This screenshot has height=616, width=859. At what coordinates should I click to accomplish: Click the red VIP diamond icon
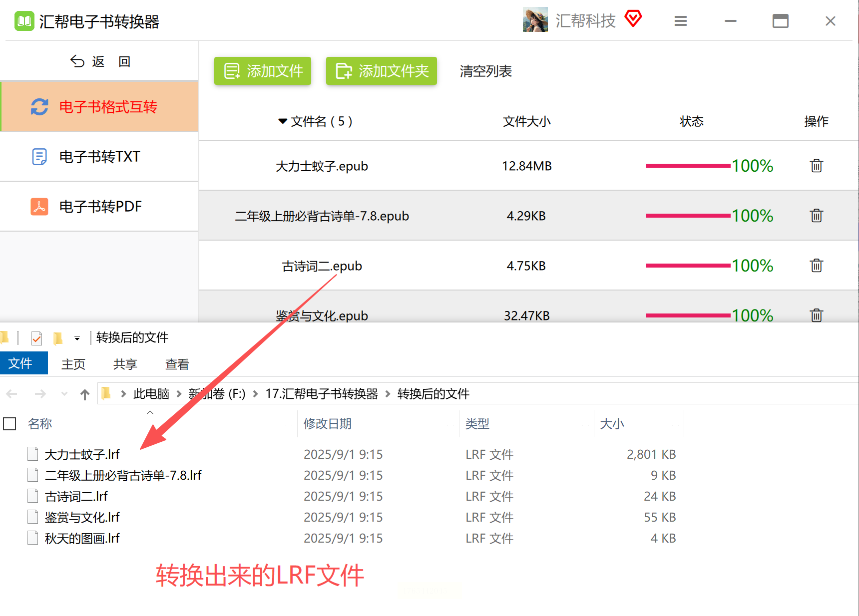(x=633, y=19)
